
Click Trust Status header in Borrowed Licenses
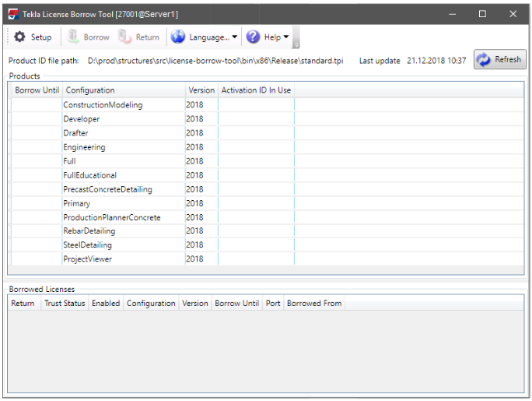pyautogui.click(x=65, y=303)
